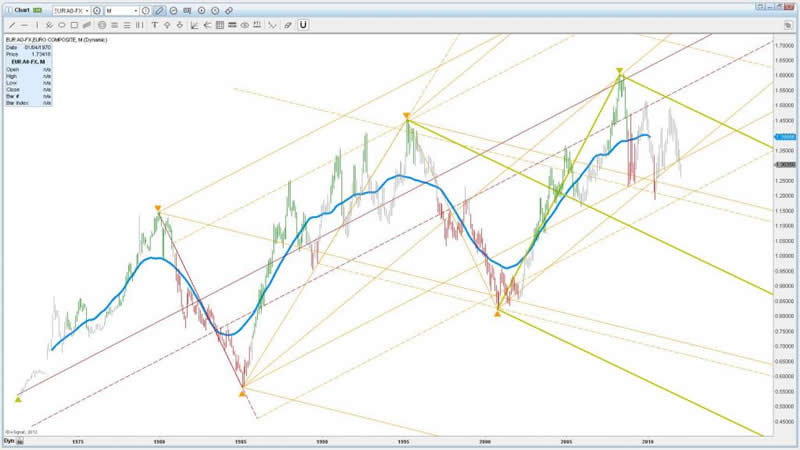This screenshot has height=450, width=800.
Task: Click the eraser tool icon
Action: tap(288, 23)
